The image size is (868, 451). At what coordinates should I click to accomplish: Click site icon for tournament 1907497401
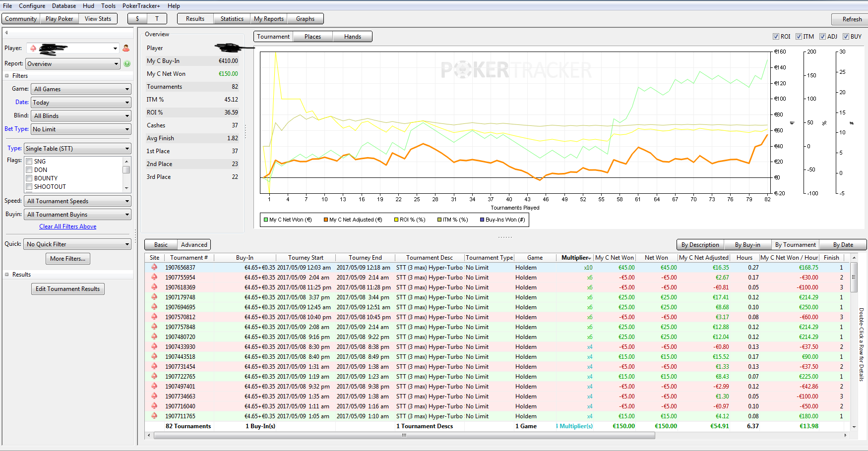pos(154,386)
